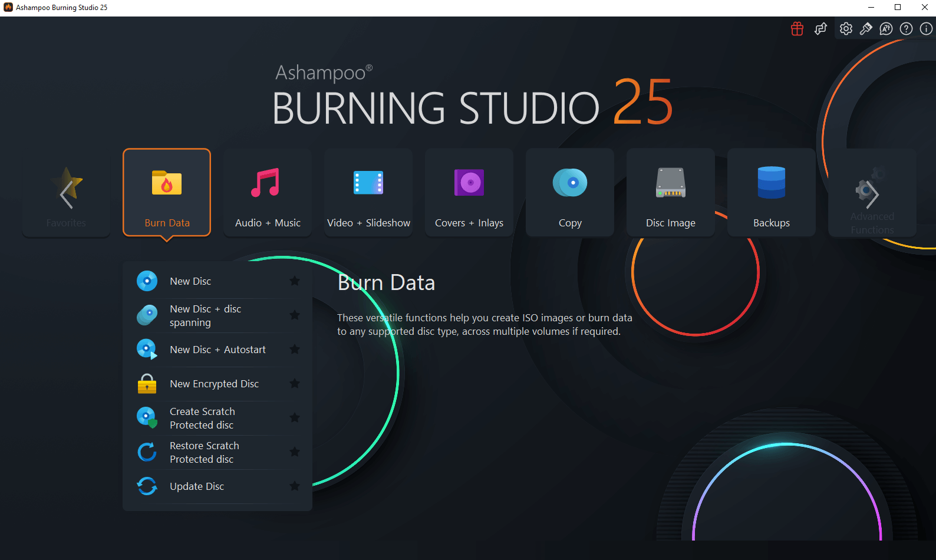
Task: Click the disc spanning stacked discs icon
Action: click(147, 315)
